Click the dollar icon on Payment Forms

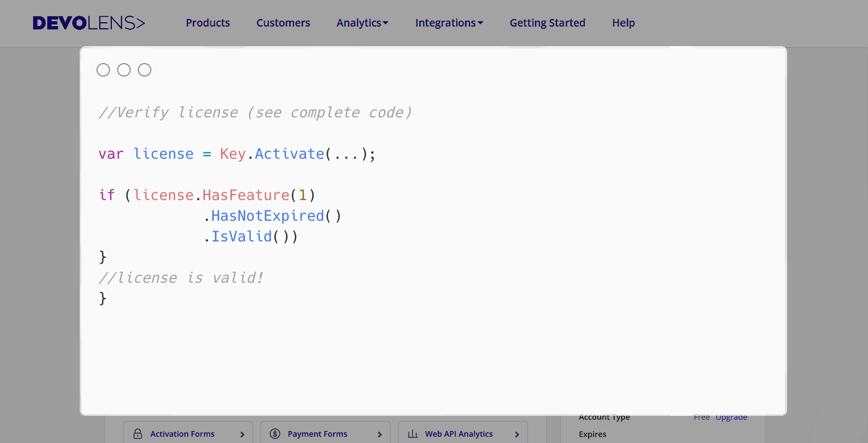275,434
